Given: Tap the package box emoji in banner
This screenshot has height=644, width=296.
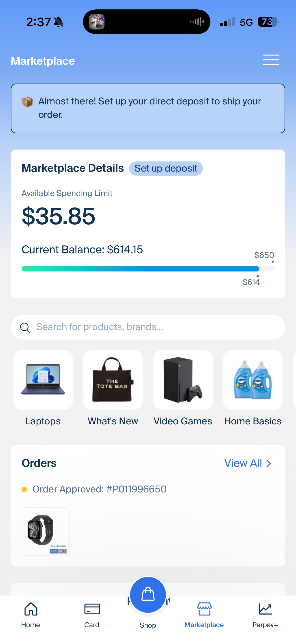Looking at the screenshot, I should click(27, 102).
